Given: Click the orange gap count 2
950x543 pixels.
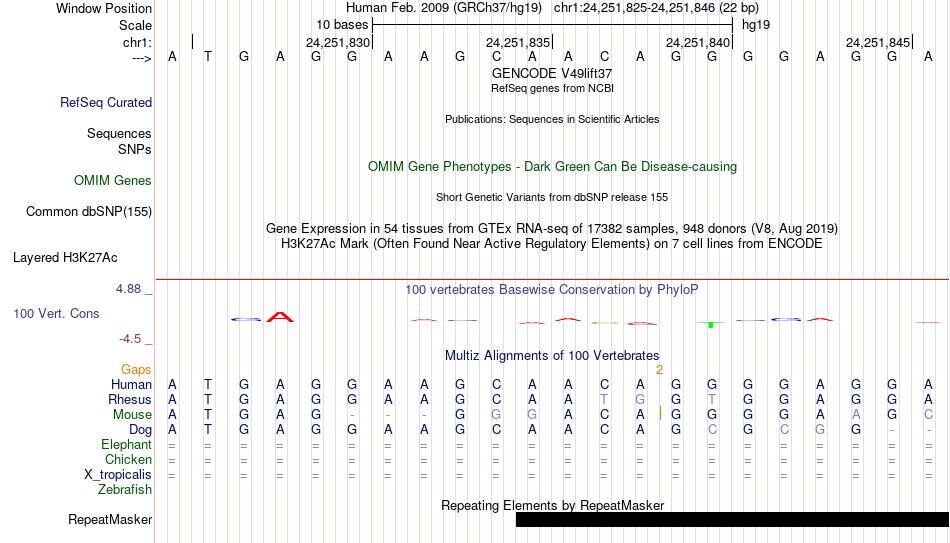Looking at the screenshot, I should coord(659,370).
